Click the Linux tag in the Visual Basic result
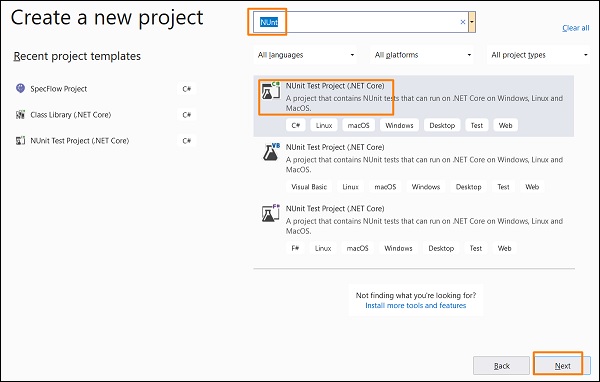 [350, 187]
